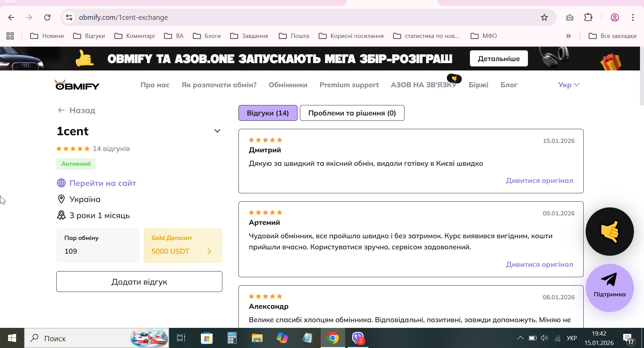View original of Дмитрий's review
Screen dimensions: 644x348
tap(539, 181)
